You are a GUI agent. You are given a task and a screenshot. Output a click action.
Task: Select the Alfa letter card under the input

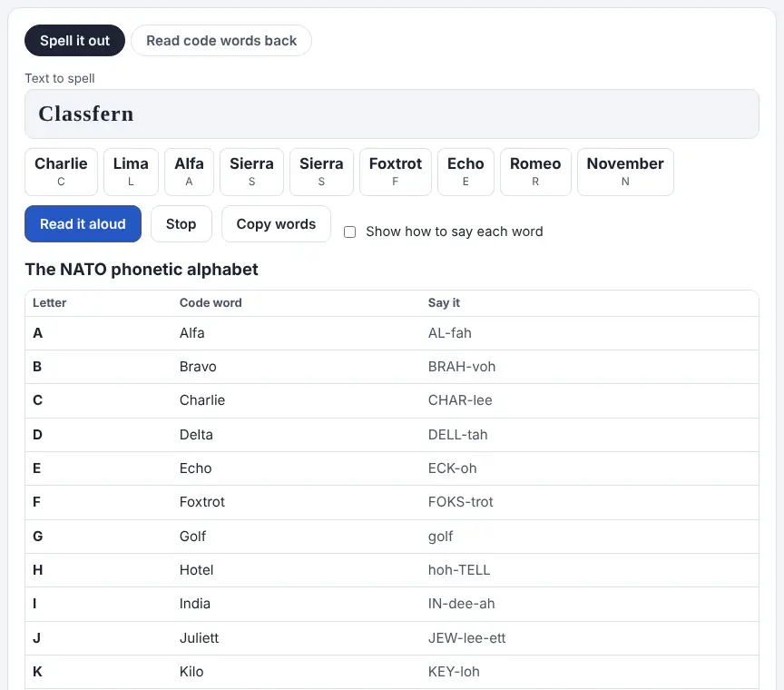point(189,172)
